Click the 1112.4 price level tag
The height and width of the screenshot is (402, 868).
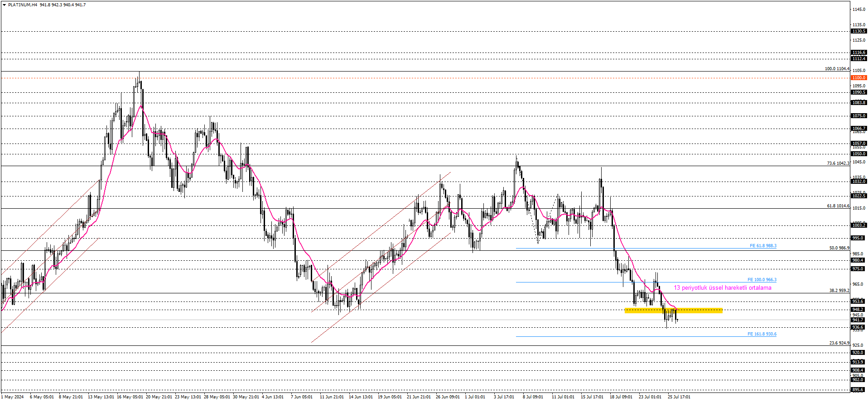(859, 59)
